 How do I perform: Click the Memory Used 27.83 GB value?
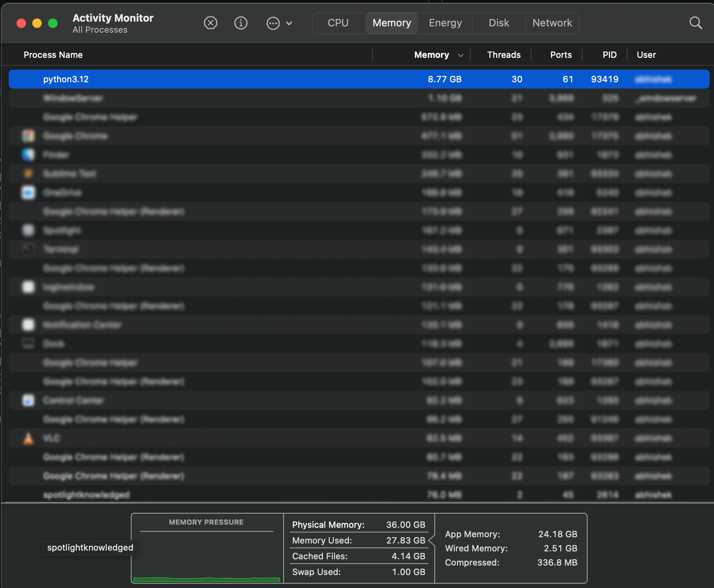tap(406, 540)
